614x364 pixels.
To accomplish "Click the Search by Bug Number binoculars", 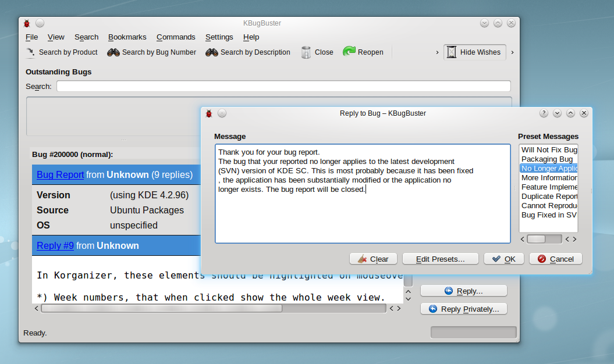I will click(x=113, y=52).
